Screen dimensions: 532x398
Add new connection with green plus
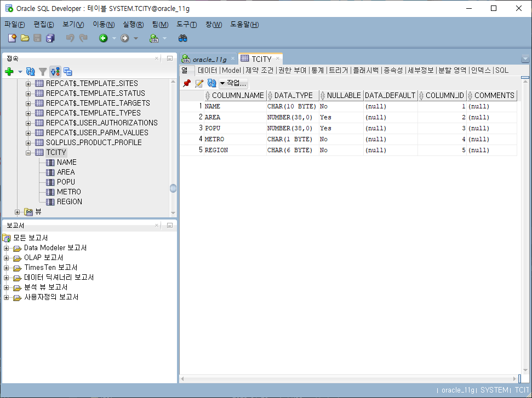point(9,72)
